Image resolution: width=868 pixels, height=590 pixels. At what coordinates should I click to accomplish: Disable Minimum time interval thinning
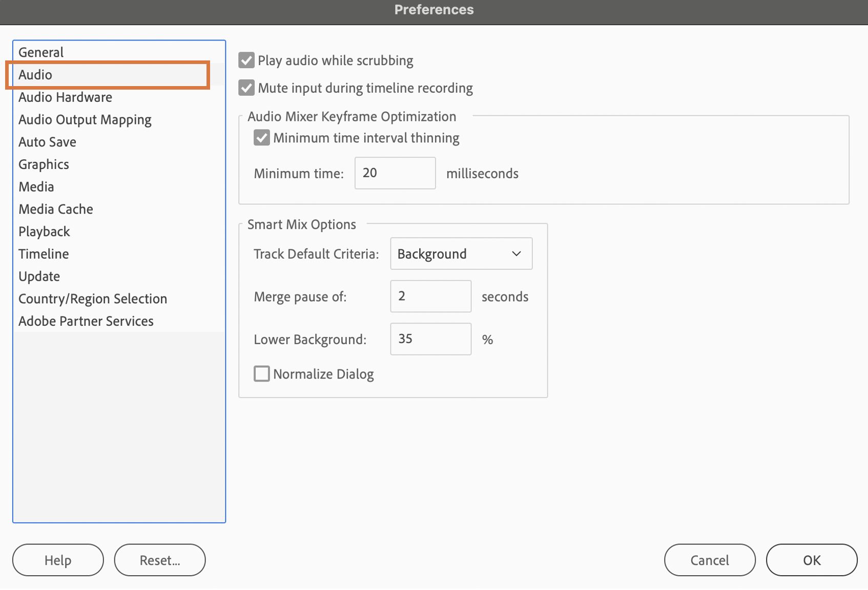[x=262, y=138]
